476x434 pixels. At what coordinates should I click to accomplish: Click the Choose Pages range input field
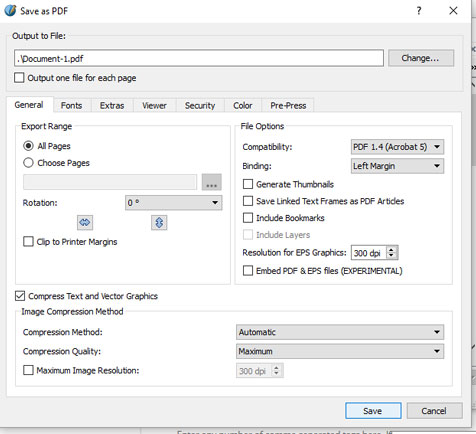click(x=110, y=182)
